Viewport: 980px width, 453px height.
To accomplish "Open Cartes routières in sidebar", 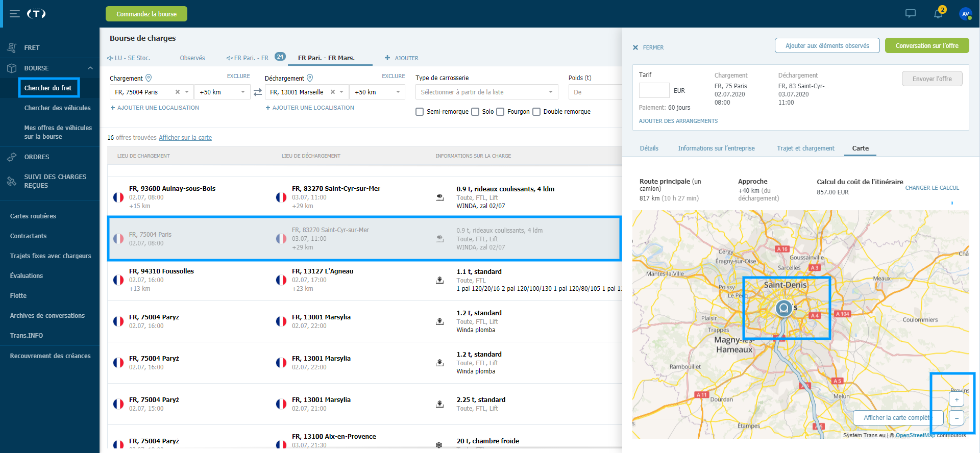I will (33, 216).
